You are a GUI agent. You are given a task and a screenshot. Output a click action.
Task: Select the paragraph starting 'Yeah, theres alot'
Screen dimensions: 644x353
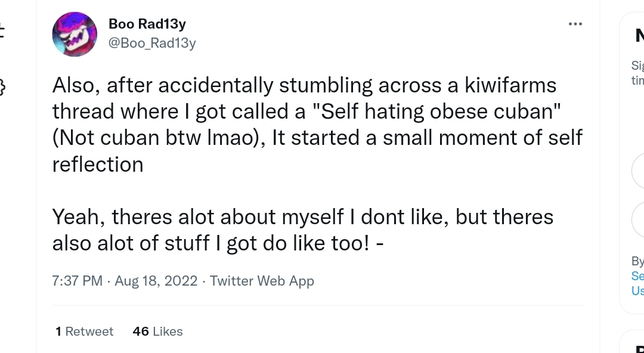click(303, 230)
